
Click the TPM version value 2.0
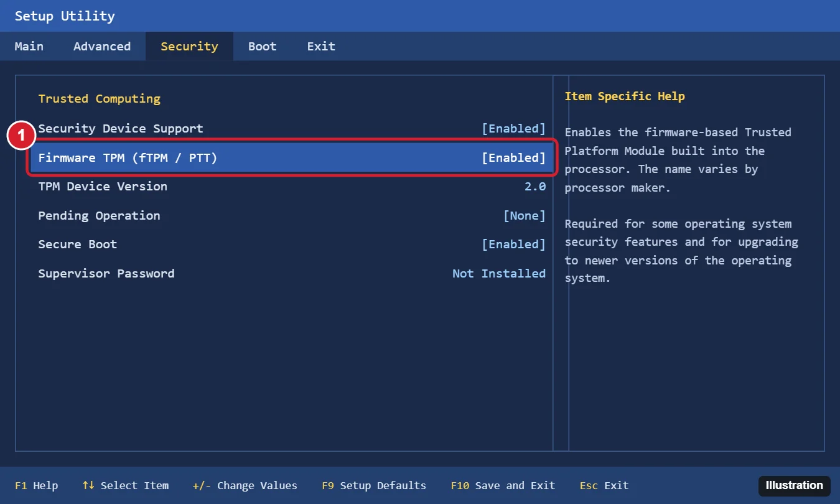click(x=534, y=187)
